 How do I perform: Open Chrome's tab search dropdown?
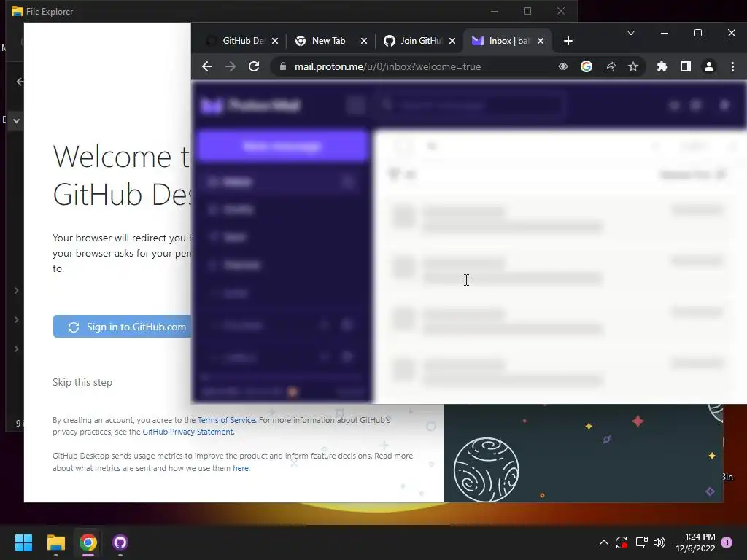click(631, 33)
